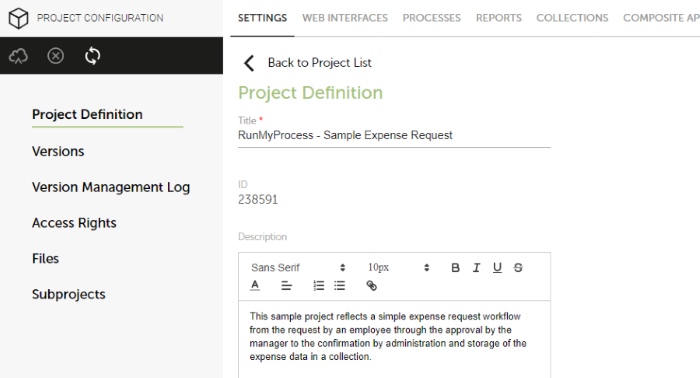Toggle italic formatting in description editor

476,268
